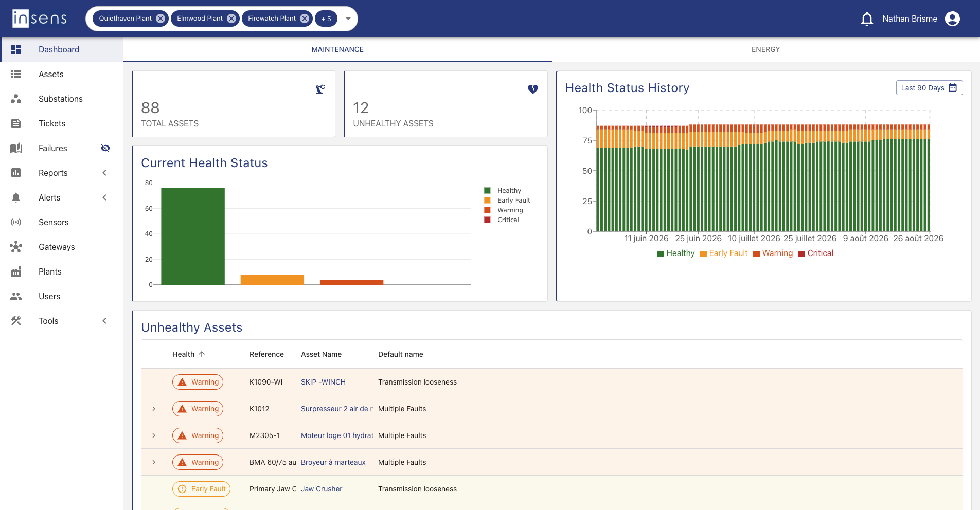The height and width of the screenshot is (510, 980).
Task: Toggle Warning in Current Health Status legend
Action: click(x=504, y=210)
